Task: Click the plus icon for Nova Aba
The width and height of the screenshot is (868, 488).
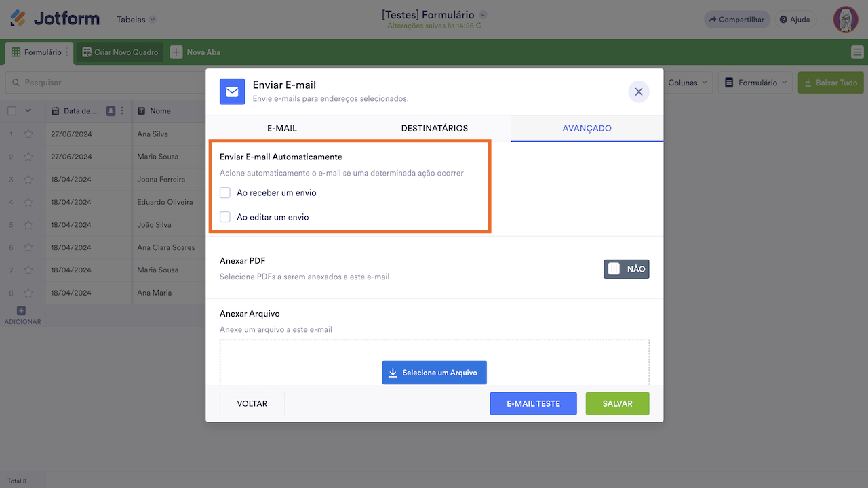Action: (x=176, y=52)
